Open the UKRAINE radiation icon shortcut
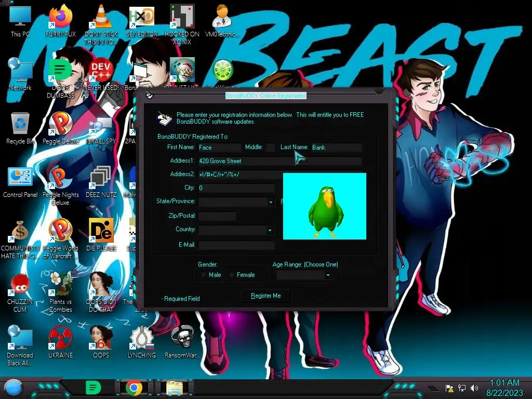The height and width of the screenshot is (399, 532). pos(60,342)
